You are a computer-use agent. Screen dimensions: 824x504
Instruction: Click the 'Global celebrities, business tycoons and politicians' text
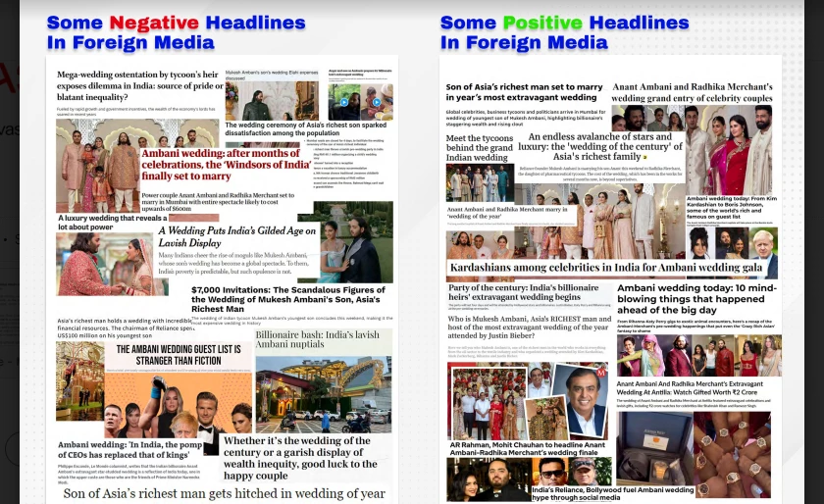point(526,119)
